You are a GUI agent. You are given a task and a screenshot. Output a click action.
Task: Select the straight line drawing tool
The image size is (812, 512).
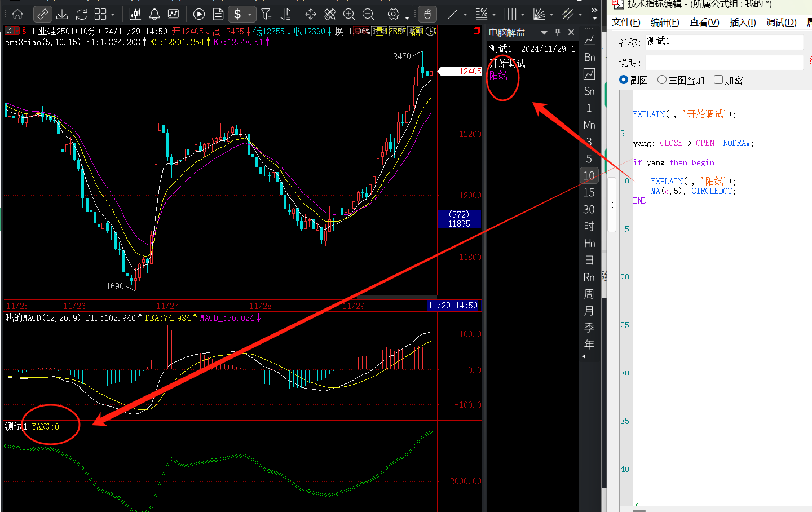click(x=453, y=14)
